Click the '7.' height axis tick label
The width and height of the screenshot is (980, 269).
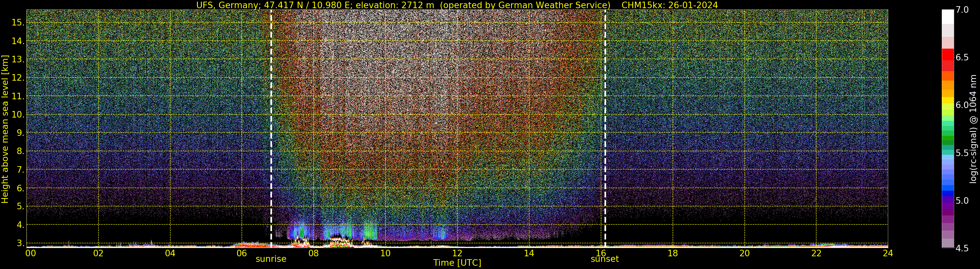tap(21, 169)
